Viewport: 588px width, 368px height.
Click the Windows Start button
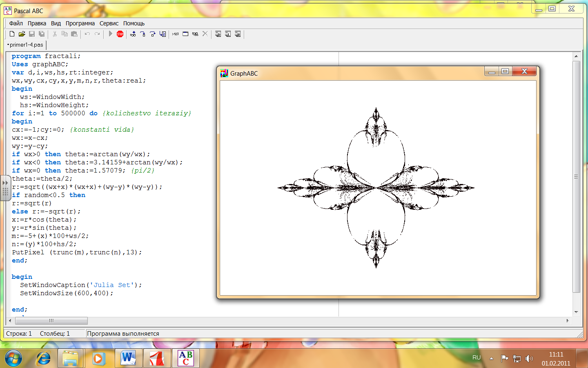click(13, 359)
